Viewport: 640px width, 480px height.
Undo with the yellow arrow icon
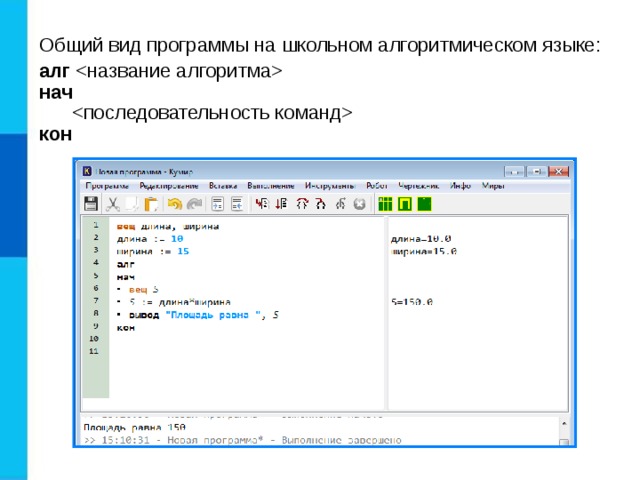(175, 204)
